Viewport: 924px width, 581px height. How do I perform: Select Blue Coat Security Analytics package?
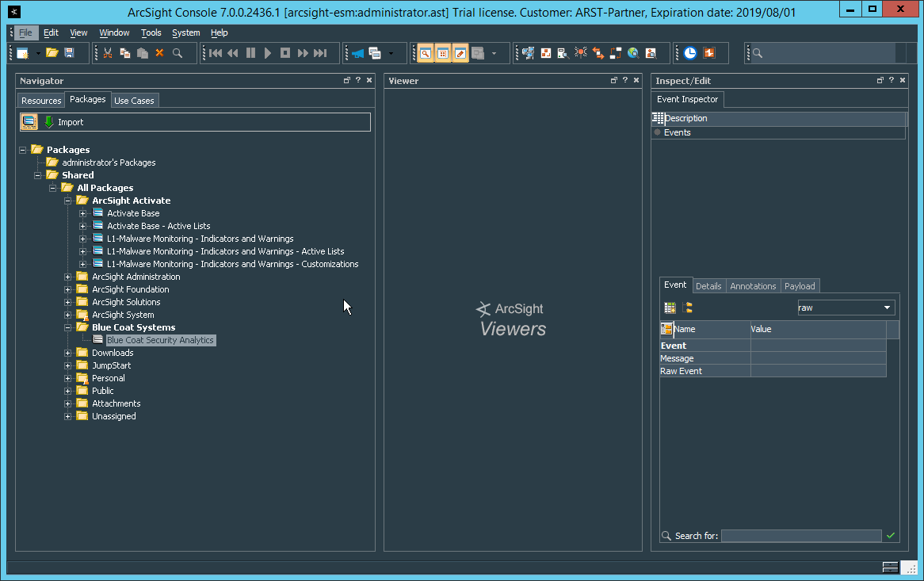coord(160,340)
